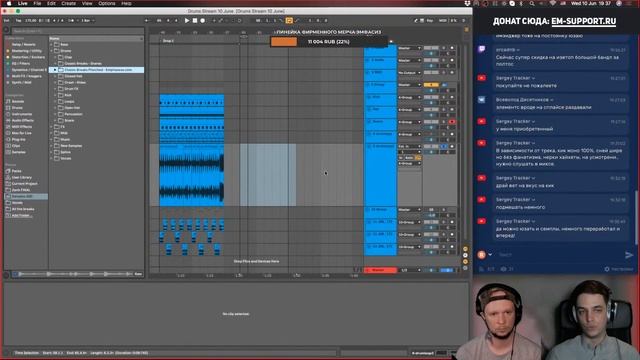Select the red Master track header
Viewport: 640px width, 360px height.
[x=380, y=270]
